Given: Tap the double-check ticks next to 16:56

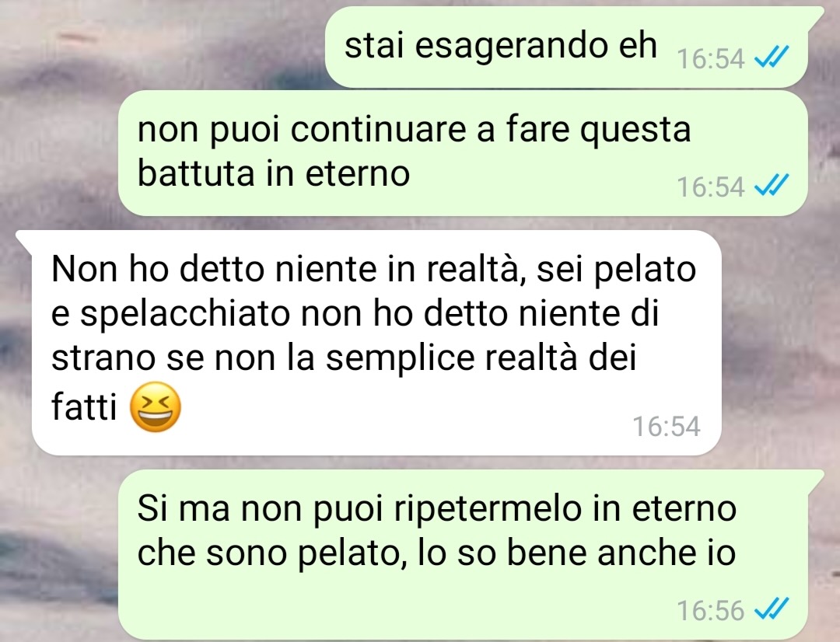Looking at the screenshot, I should [772, 609].
